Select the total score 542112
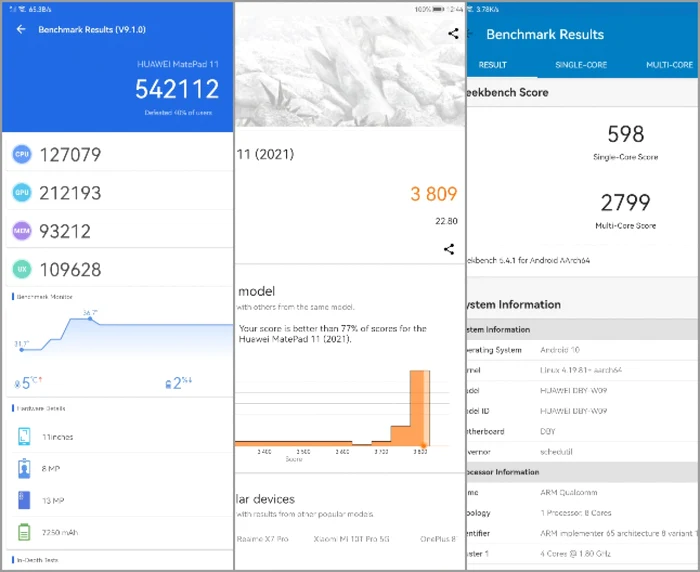The width and height of the screenshot is (700, 572). click(177, 89)
